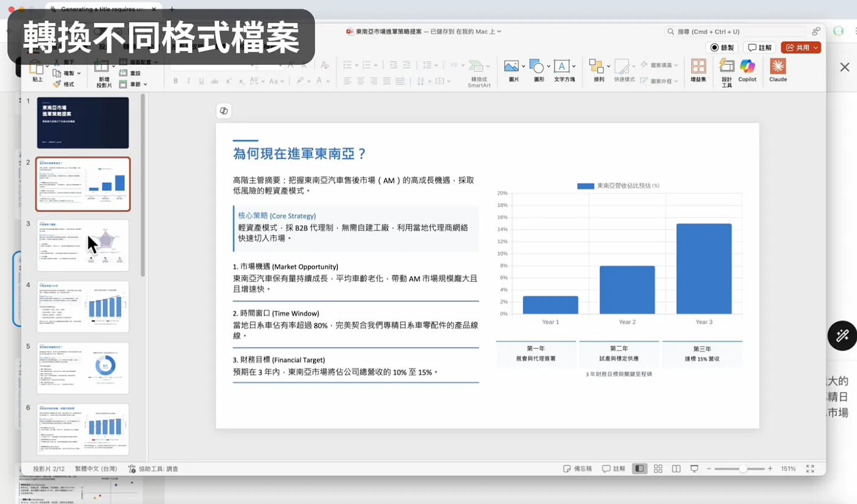
Task: Click the 錄製 record button
Action: coord(722,48)
